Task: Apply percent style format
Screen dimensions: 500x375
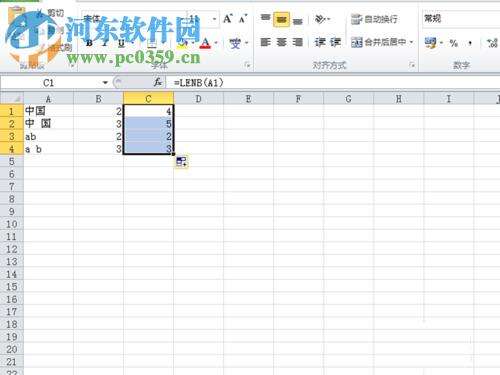Action: [x=453, y=43]
